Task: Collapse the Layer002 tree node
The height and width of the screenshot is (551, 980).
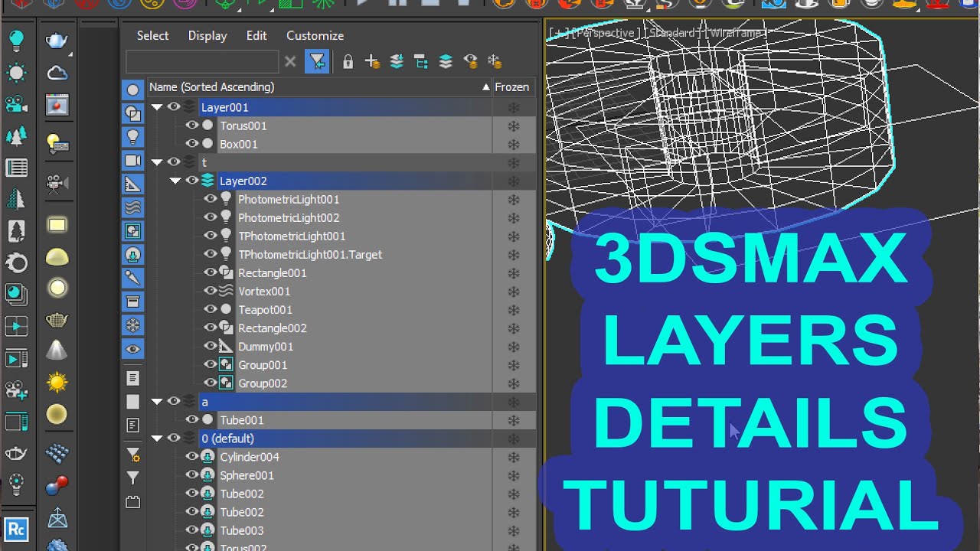Action: tap(175, 181)
